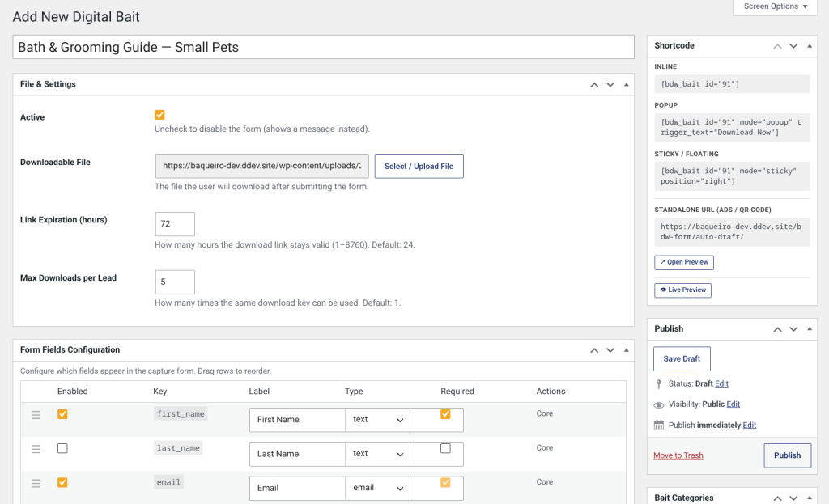Collapse the File & Settings panel
The width and height of the screenshot is (829, 504).
[627, 84]
